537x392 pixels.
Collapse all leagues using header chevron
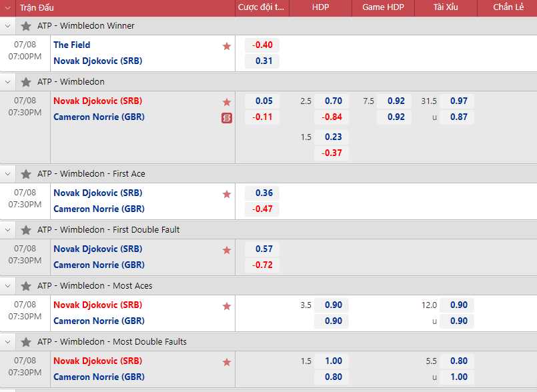click(x=7, y=7)
